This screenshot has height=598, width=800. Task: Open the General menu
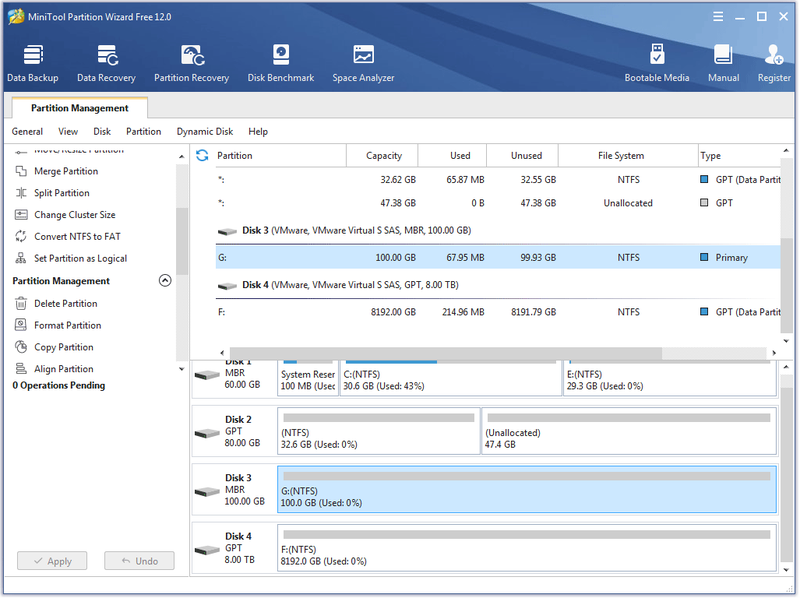(27, 132)
